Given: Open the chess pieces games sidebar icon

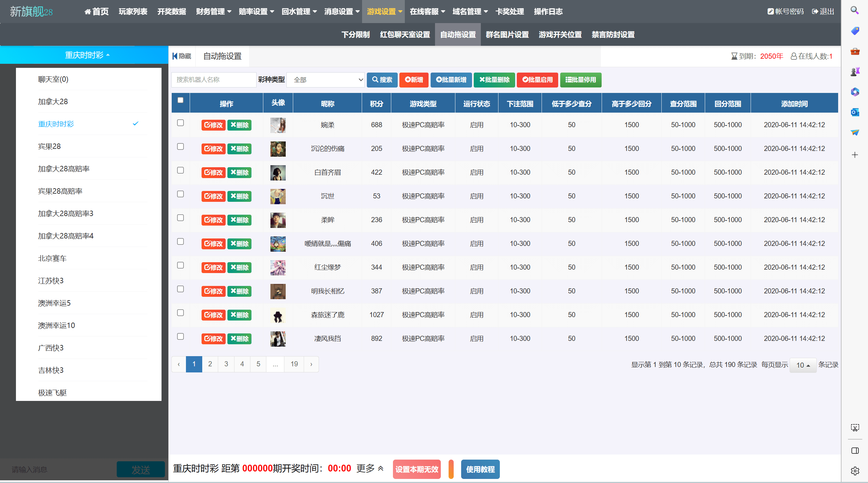Looking at the screenshot, I should [855, 72].
